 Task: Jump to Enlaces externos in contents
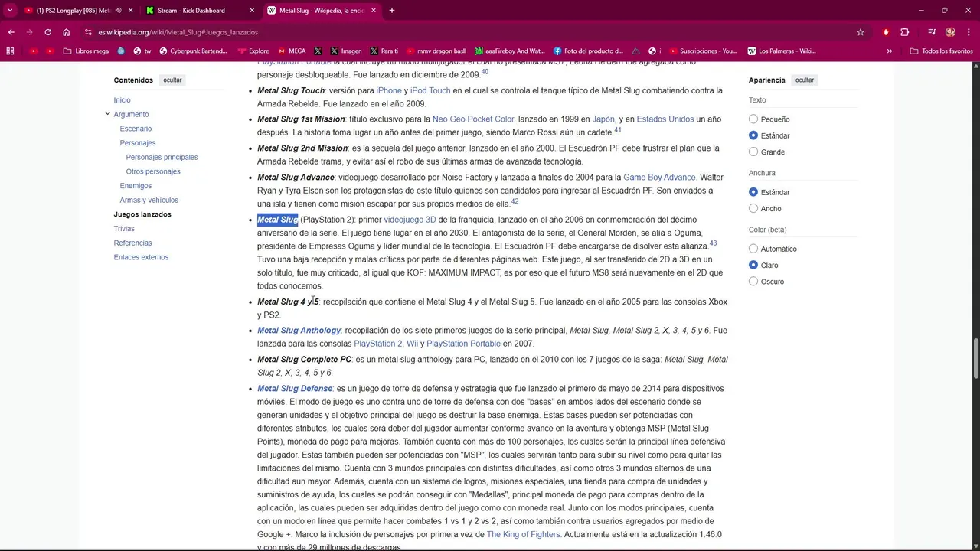pos(142,257)
